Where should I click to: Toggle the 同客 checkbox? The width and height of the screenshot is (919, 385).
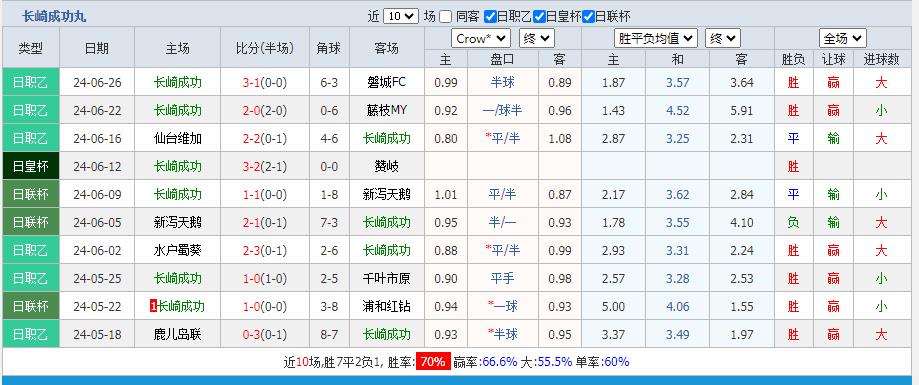pyautogui.click(x=445, y=16)
